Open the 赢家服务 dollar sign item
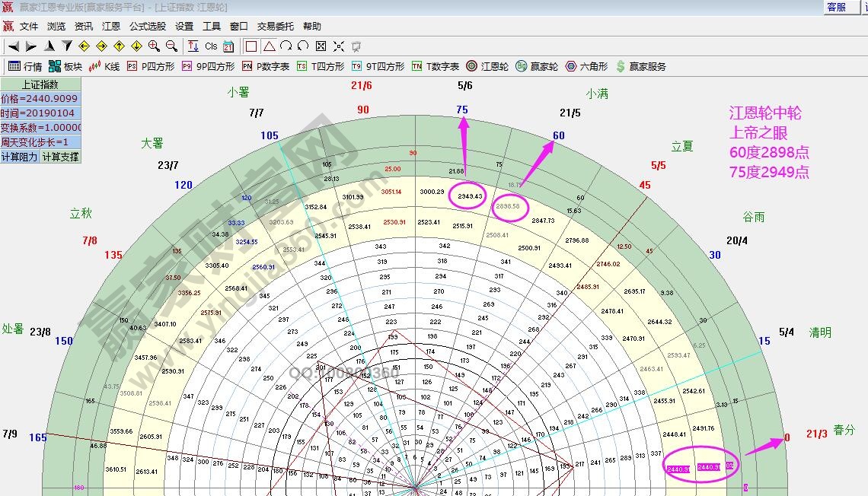Image resolution: width=868 pixels, height=496 pixels. point(640,66)
